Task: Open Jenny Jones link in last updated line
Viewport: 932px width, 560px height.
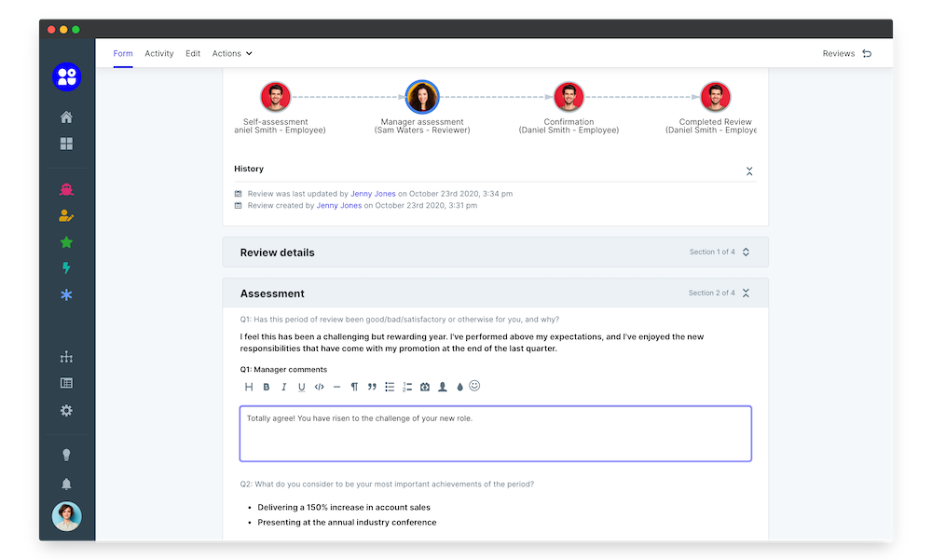Action: pos(373,194)
